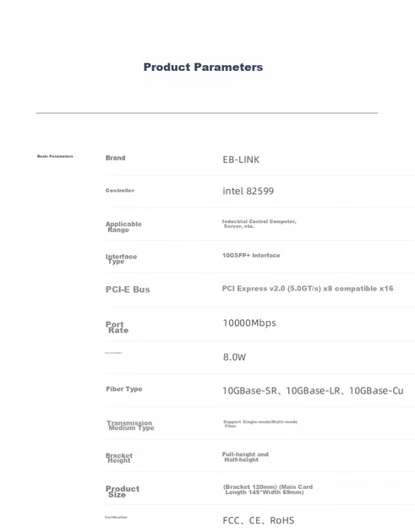The width and height of the screenshot is (415, 532).
Task: Select the 10000Mbps port rate value
Action: tap(249, 323)
